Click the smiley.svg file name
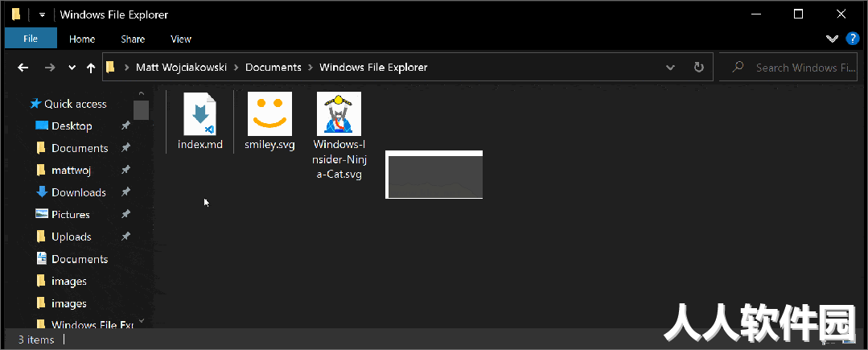 [269, 145]
